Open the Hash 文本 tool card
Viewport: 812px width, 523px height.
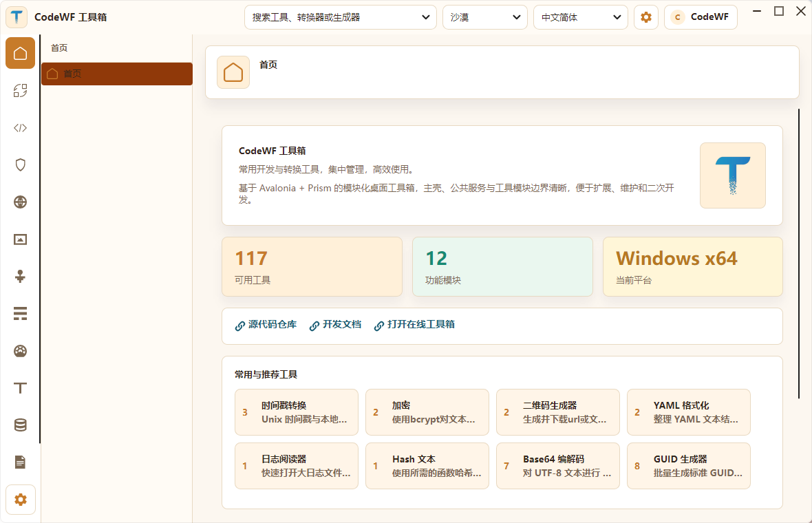pos(427,465)
